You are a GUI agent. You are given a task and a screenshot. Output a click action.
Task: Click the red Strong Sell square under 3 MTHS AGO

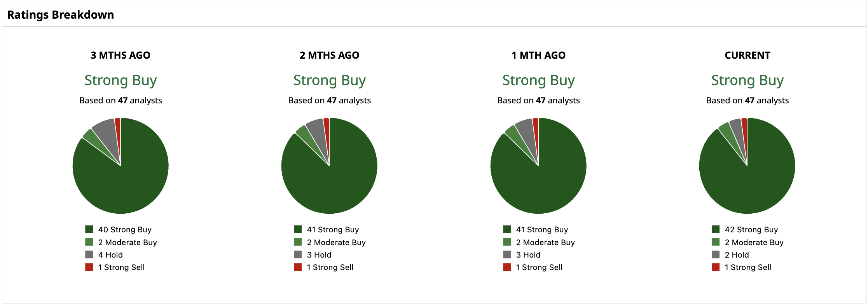(89, 267)
